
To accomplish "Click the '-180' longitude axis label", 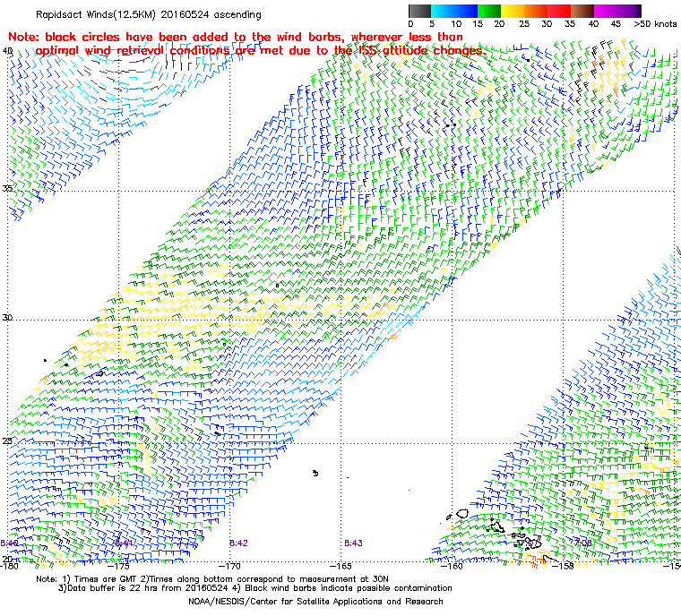I will (x=9, y=566).
